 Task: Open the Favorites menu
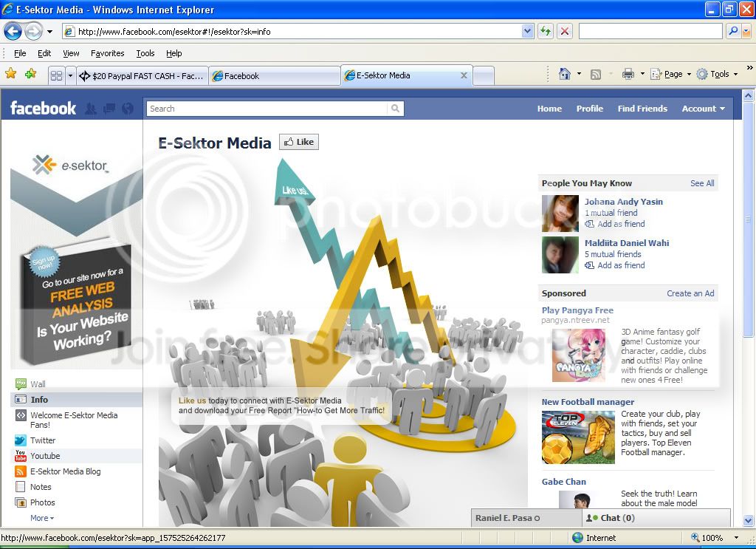click(107, 53)
